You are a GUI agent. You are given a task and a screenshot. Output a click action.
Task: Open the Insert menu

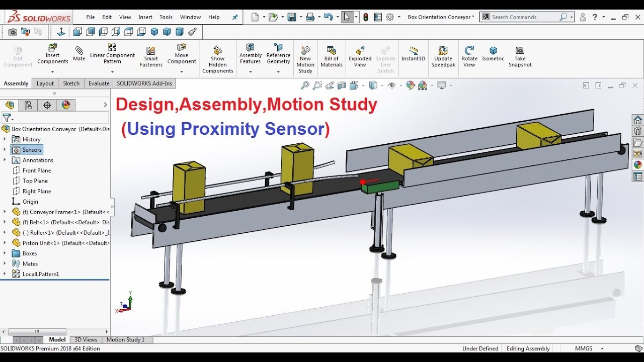coord(145,17)
